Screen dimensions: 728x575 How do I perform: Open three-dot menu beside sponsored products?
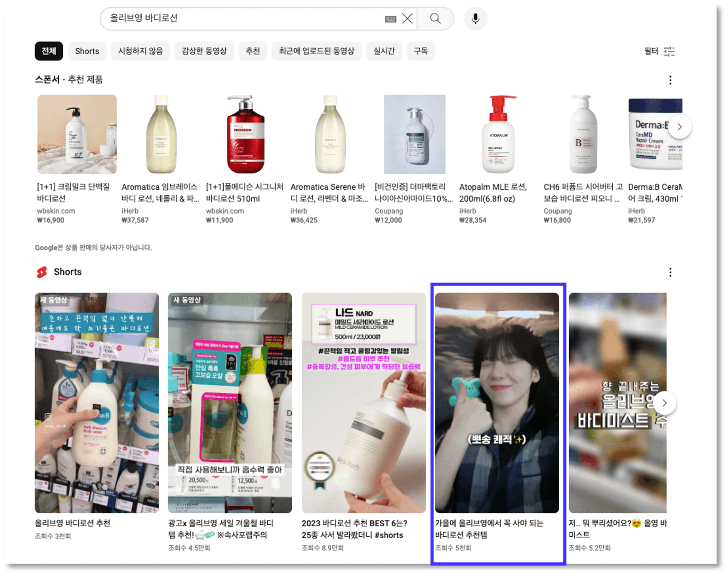(x=670, y=81)
